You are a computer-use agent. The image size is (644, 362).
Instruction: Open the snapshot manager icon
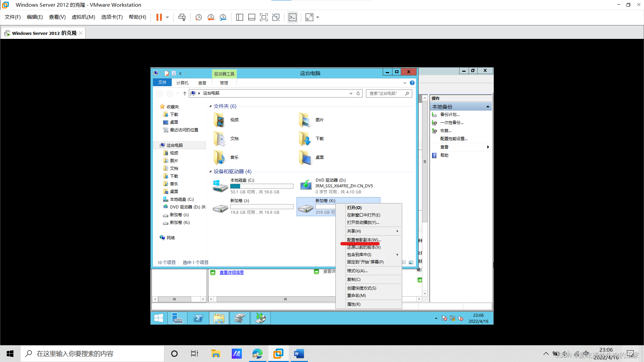[x=223, y=17]
